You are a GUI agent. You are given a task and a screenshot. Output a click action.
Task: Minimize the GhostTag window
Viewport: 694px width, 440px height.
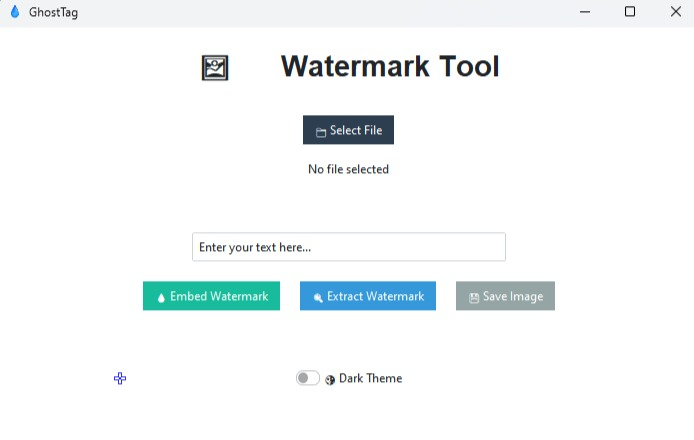584,12
